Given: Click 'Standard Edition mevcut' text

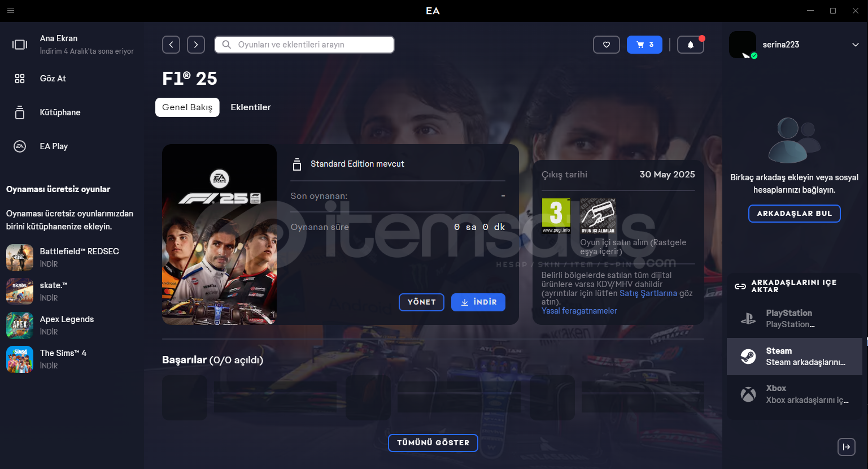Looking at the screenshot, I should click(x=357, y=164).
